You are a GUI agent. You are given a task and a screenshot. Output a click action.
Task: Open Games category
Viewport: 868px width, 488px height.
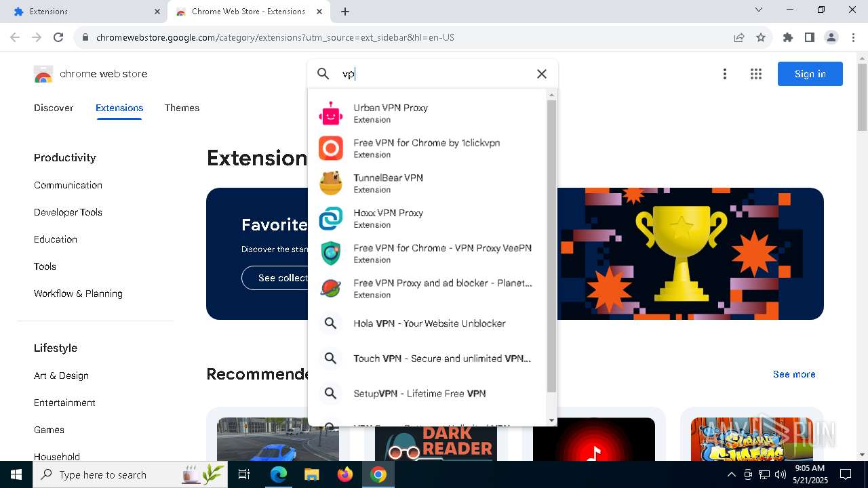tap(49, 430)
